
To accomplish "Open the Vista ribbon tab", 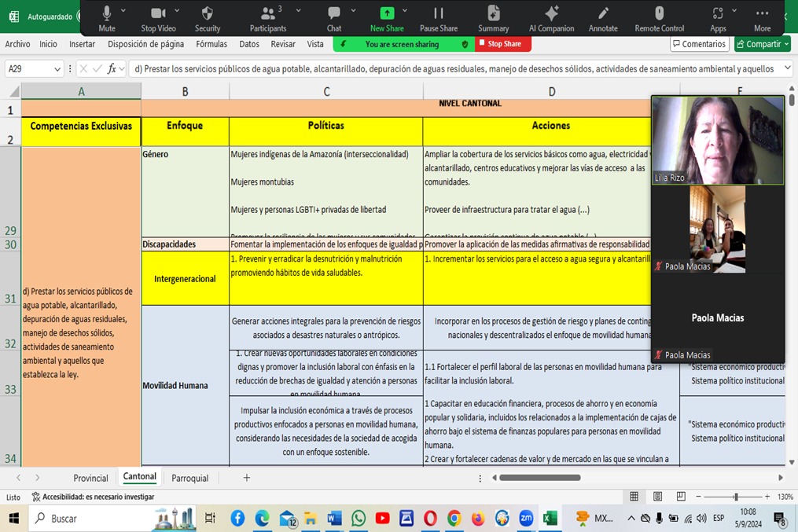I will coord(315,44).
